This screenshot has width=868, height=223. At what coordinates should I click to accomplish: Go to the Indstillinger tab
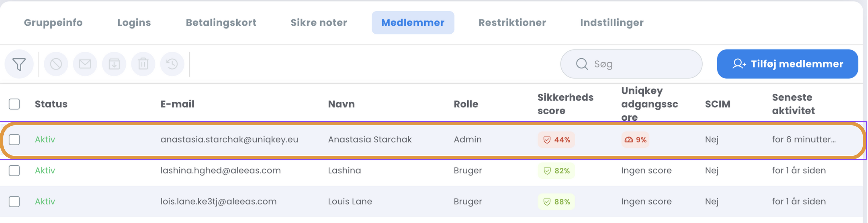[612, 23]
